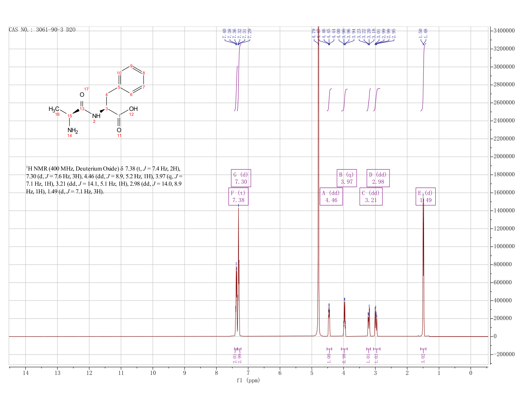The image size is (532, 411).
Task: Select multiplet label A (dd) 4.46
Action: [x=331, y=196]
